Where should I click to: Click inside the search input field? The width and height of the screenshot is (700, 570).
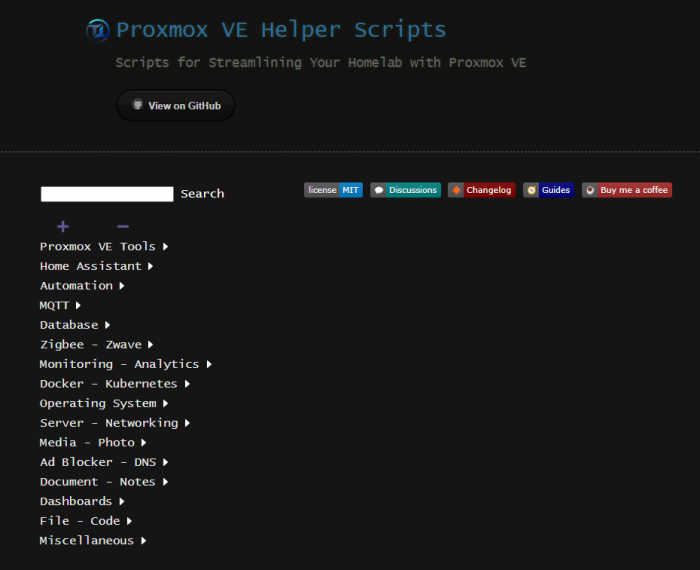click(107, 194)
